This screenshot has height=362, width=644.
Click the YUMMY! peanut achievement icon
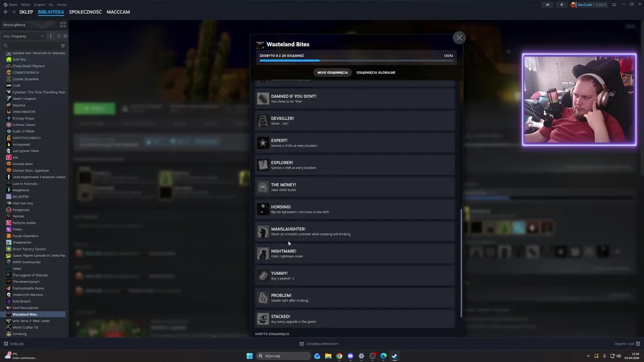263,276
